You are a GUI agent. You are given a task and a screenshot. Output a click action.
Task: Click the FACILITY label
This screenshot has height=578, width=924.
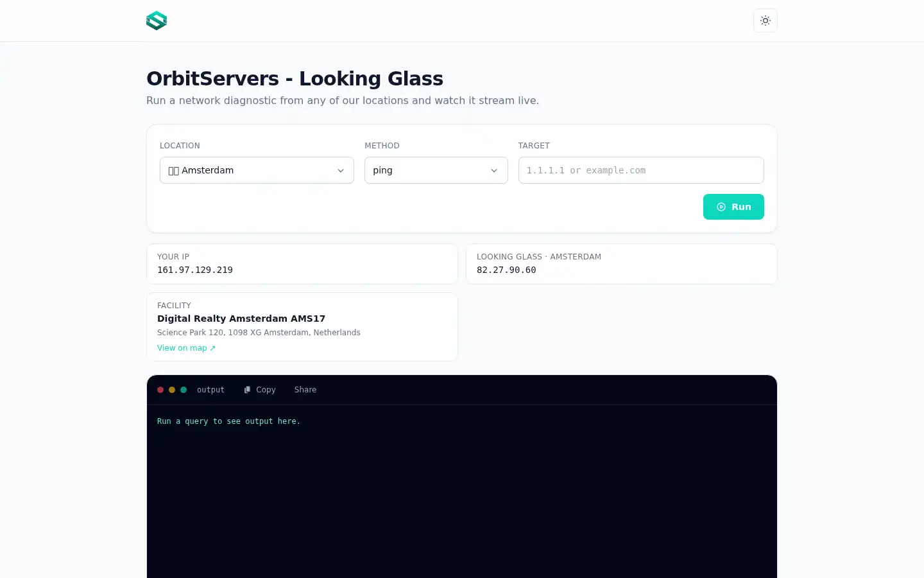coord(174,306)
